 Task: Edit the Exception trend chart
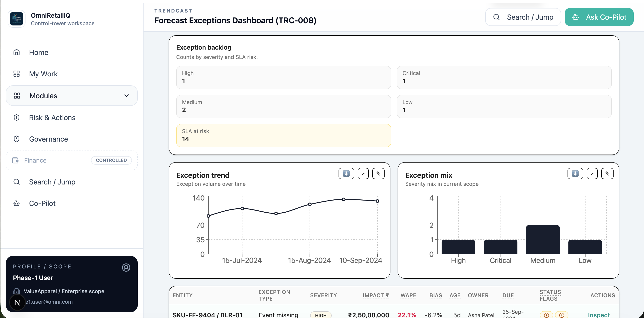point(378,174)
